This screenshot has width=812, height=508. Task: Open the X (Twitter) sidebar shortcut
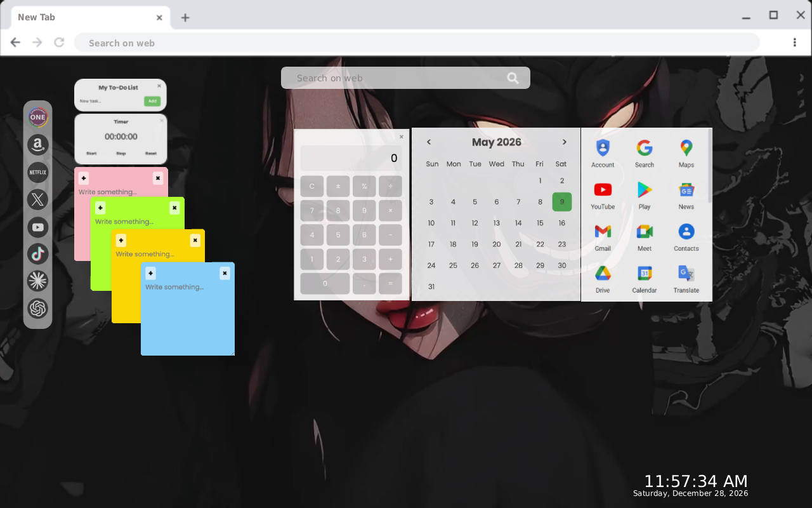coord(38,199)
